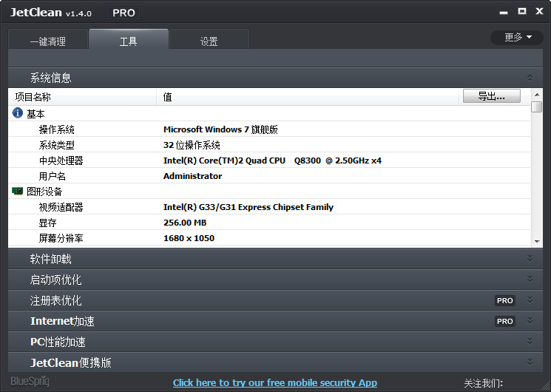Select the 系统类型 row

pyautogui.click(x=269, y=145)
